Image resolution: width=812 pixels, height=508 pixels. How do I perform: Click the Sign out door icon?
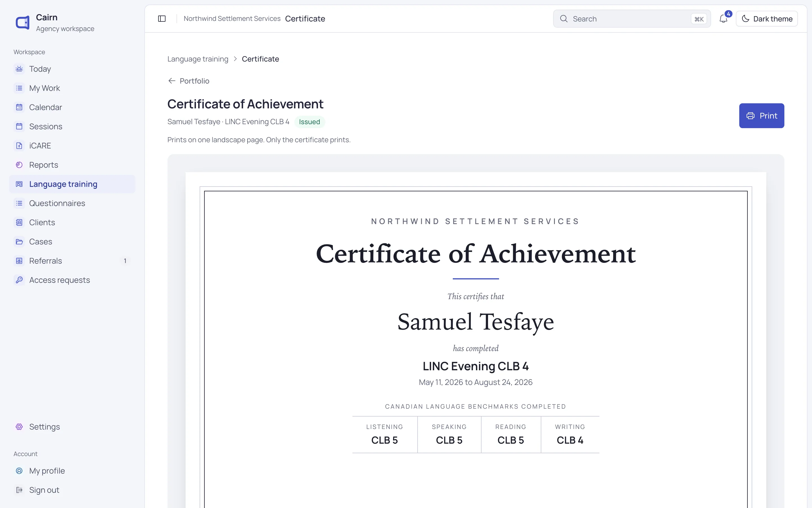tap(19, 490)
